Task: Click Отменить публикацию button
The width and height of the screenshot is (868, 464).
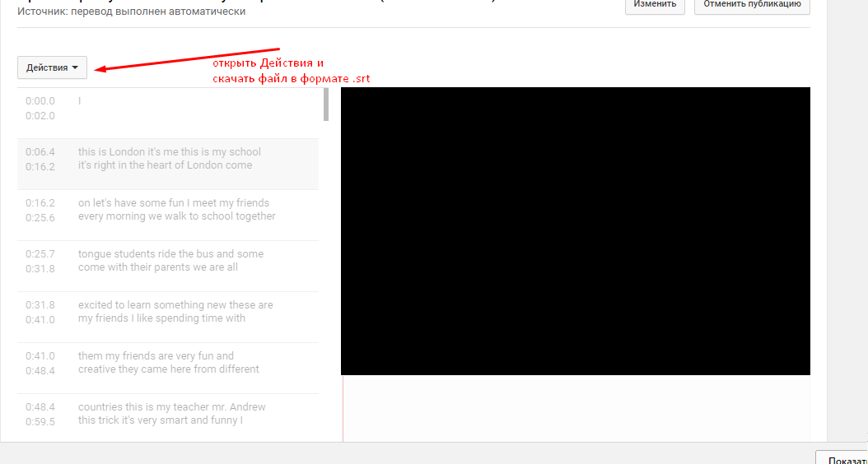Action: pyautogui.click(x=752, y=6)
